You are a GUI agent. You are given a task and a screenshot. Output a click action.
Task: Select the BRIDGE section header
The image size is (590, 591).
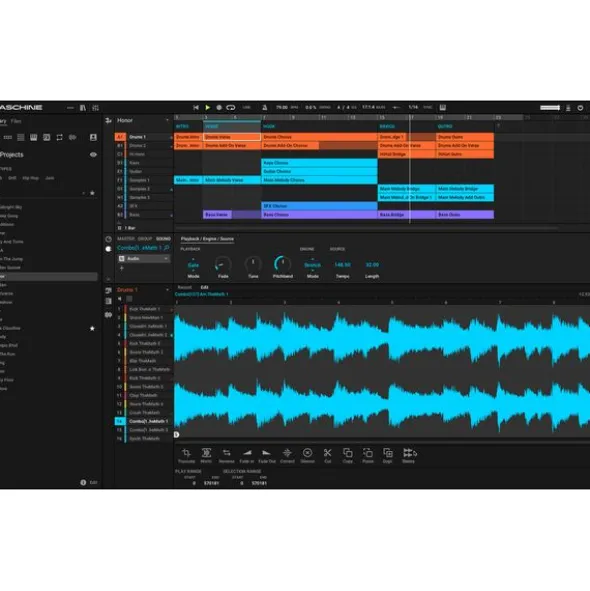pos(387,126)
